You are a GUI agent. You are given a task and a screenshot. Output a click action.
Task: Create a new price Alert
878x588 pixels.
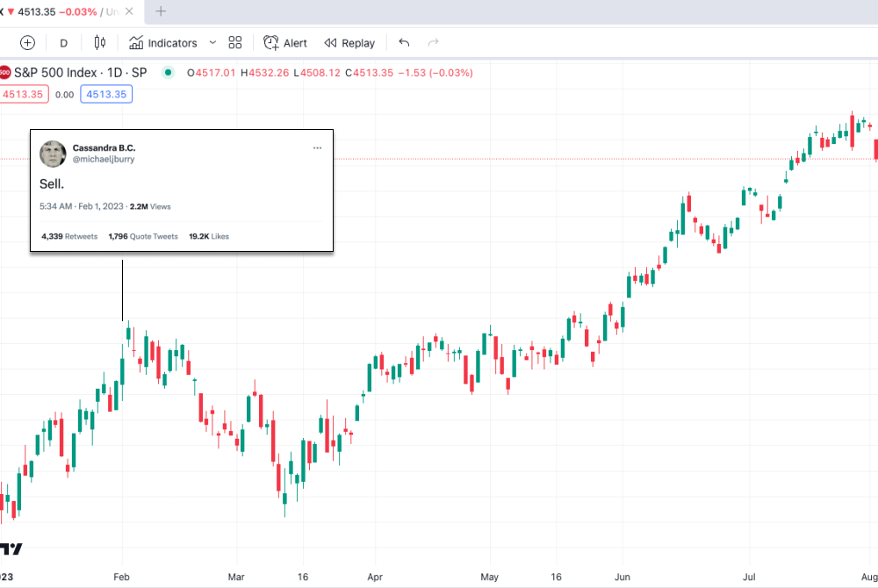pos(285,43)
